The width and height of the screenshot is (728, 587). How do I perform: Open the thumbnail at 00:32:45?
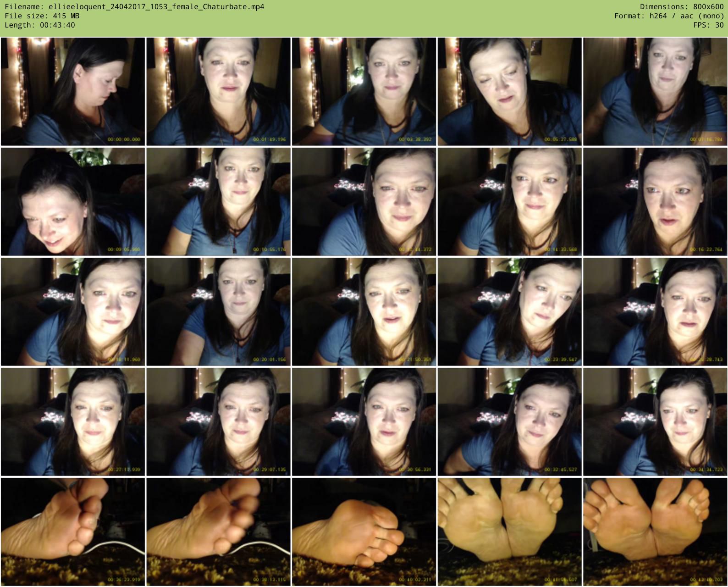click(509, 422)
